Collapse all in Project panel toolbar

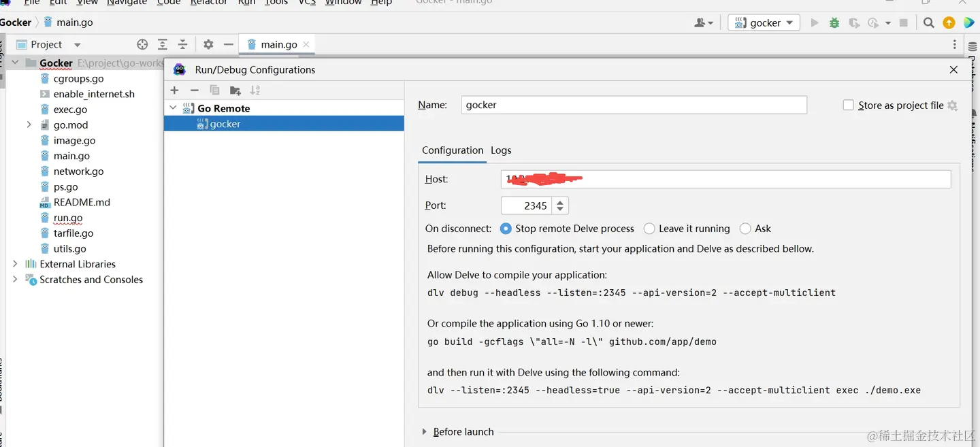(x=182, y=44)
